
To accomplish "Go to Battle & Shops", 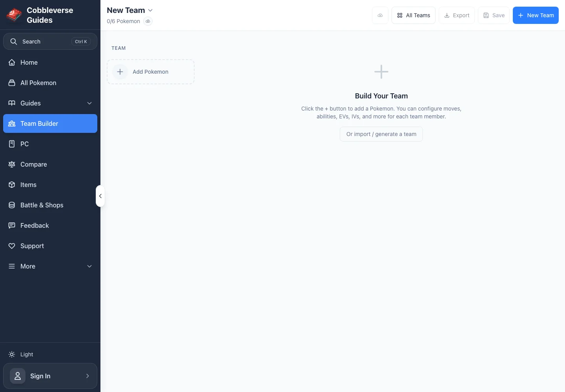I will pos(50,205).
